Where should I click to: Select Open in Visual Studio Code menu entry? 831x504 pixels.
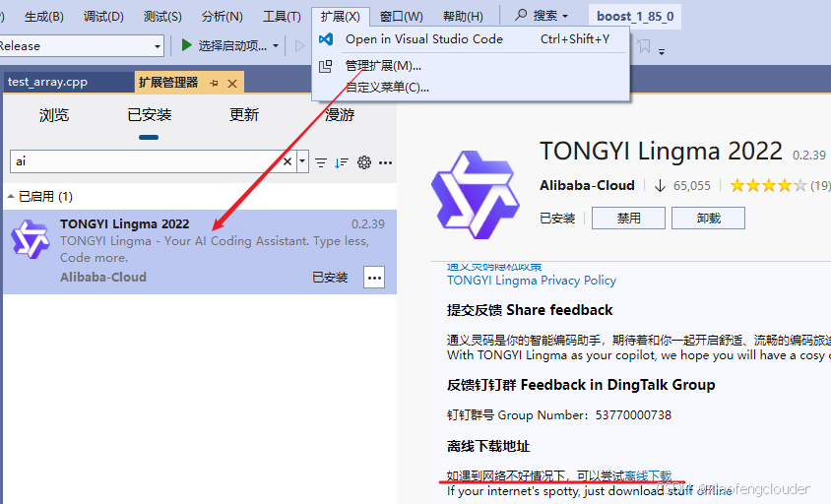[470, 39]
